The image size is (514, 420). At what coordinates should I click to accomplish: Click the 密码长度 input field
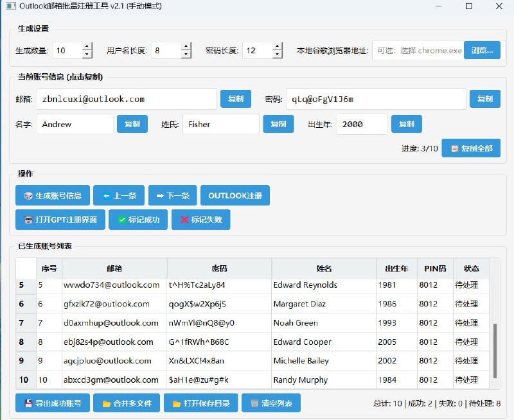pos(258,51)
